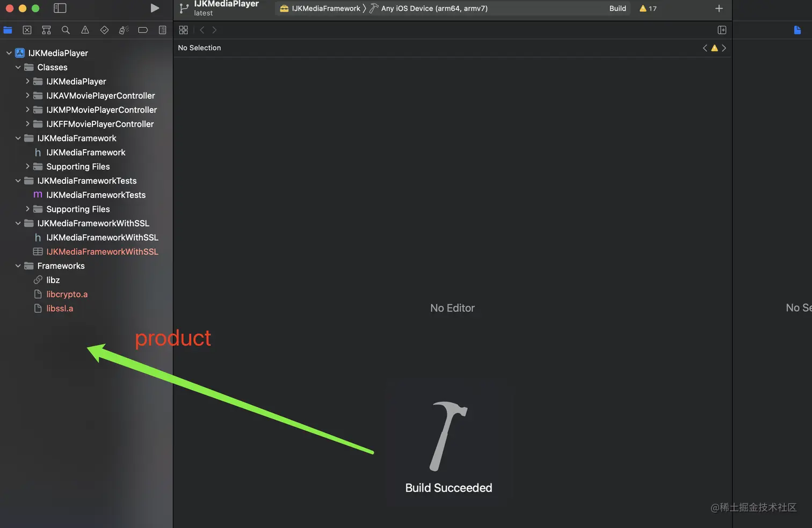Jump to the previous issue arrow

pyautogui.click(x=705, y=48)
